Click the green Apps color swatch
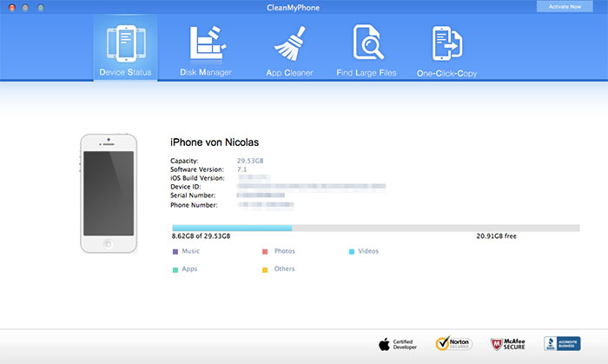 click(x=175, y=270)
